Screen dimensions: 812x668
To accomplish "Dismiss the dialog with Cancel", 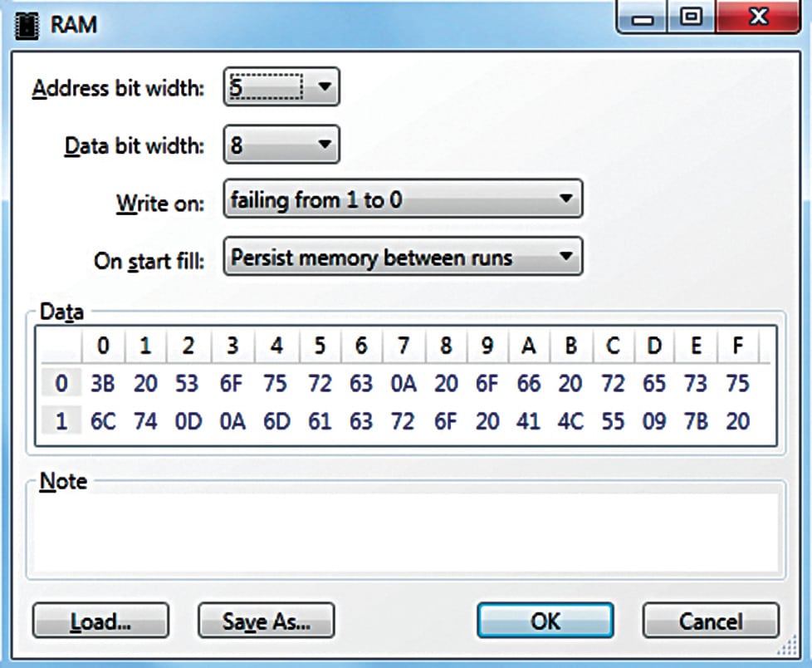I will pos(711,621).
